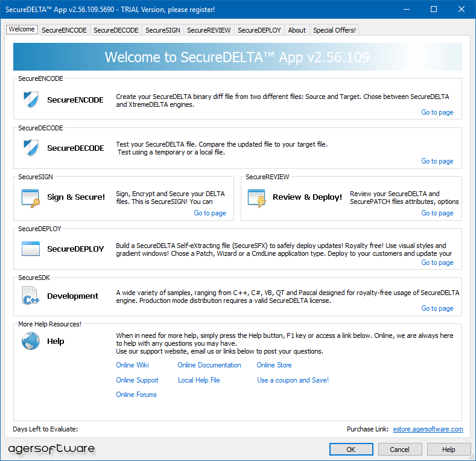476x461 pixels.
Task: Open the Online Support link
Action: click(x=137, y=380)
